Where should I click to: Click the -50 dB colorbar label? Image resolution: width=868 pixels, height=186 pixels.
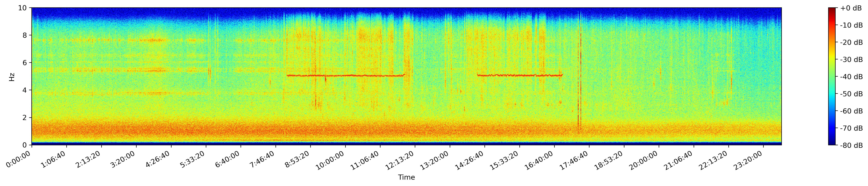point(851,94)
